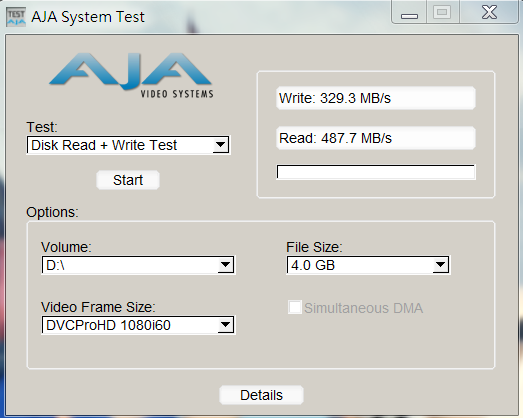Click the test progress bar

376,172
